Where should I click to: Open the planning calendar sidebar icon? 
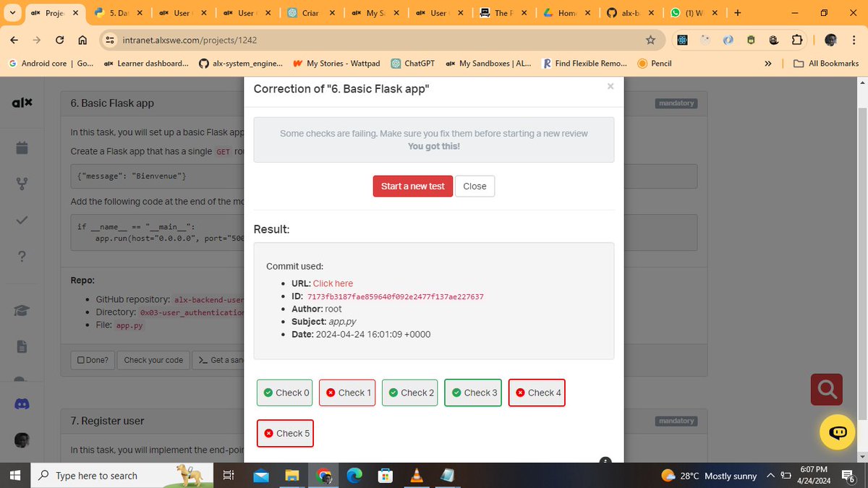[22, 147]
